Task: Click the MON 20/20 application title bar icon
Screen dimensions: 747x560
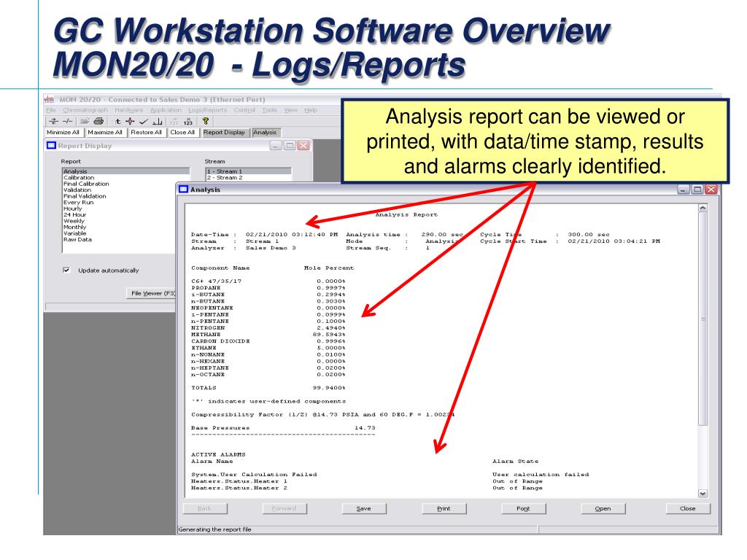Action: click(49, 99)
